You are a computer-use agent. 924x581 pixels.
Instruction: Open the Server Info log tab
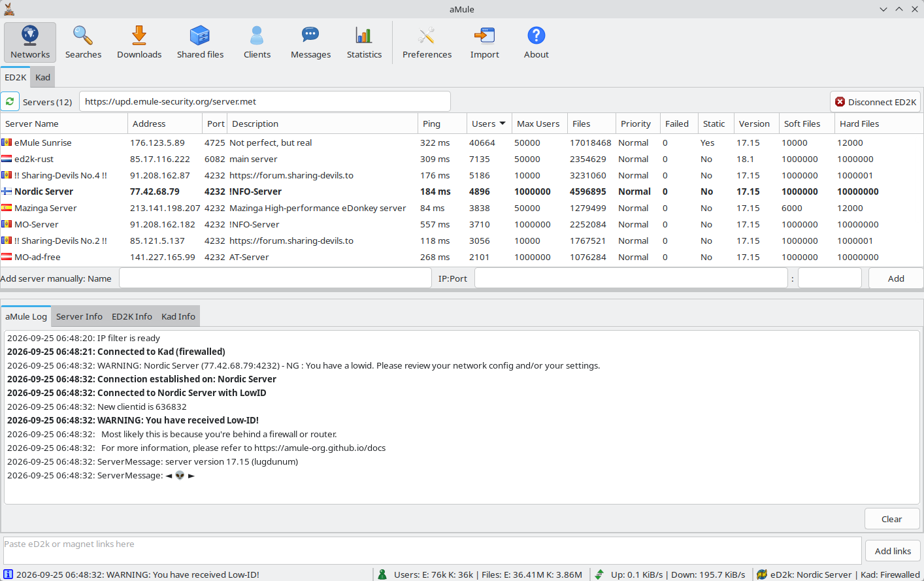click(79, 316)
